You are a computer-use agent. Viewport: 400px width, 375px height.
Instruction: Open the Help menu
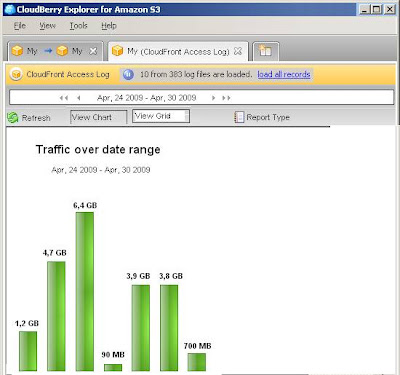coord(109,26)
